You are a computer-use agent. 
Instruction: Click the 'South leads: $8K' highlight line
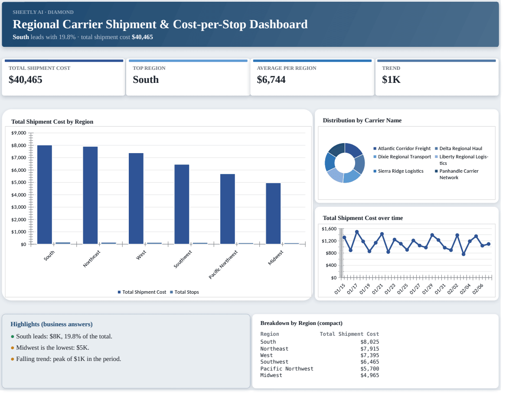62,336
